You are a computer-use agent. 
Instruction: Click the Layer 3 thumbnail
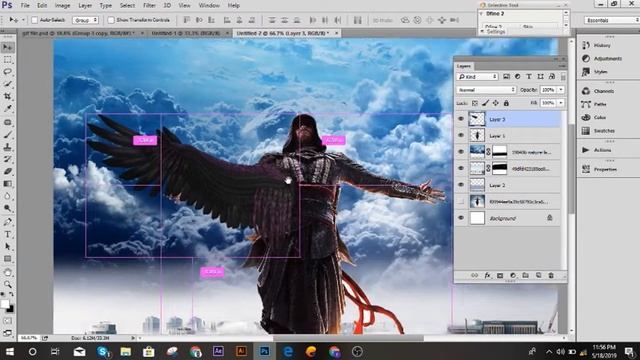pyautogui.click(x=477, y=119)
